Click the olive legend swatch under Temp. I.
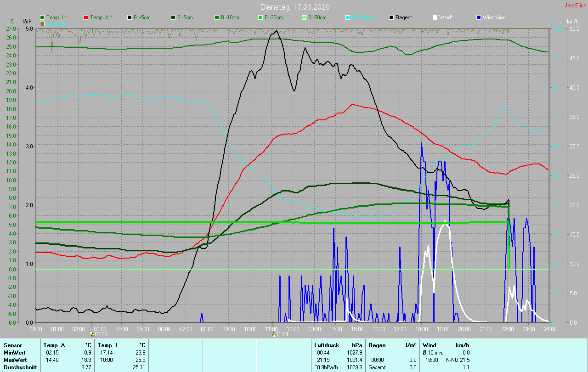Image resolution: width=588 pixels, height=372 pixels. 42,23
